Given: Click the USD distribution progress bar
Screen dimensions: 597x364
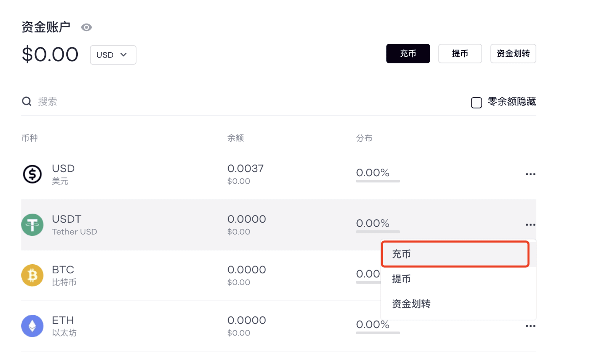Looking at the screenshot, I should 378,181.
